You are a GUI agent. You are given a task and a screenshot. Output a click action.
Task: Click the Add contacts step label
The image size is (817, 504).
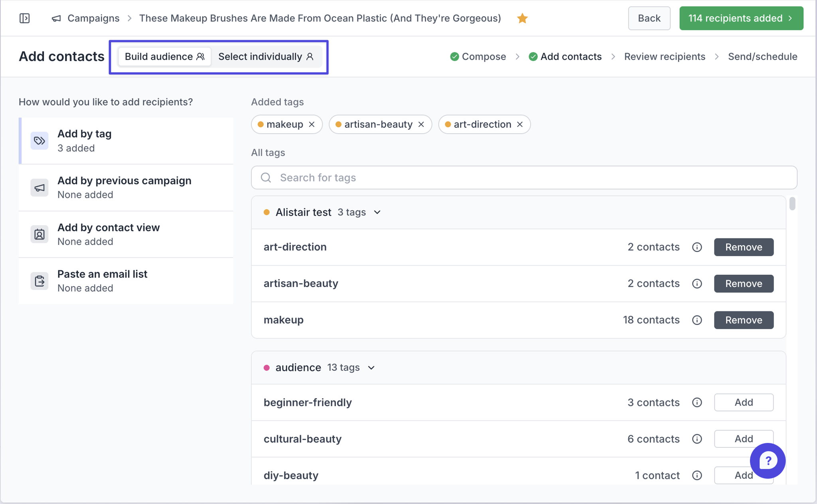[x=571, y=57]
